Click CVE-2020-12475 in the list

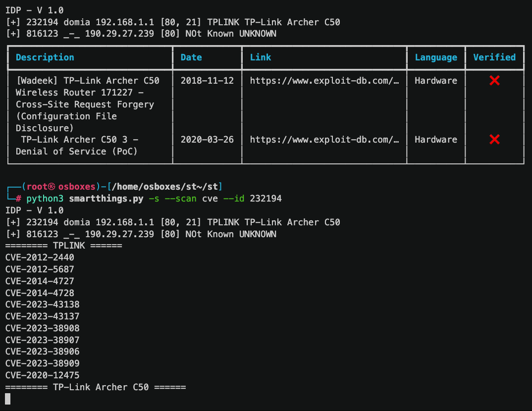[43, 375]
